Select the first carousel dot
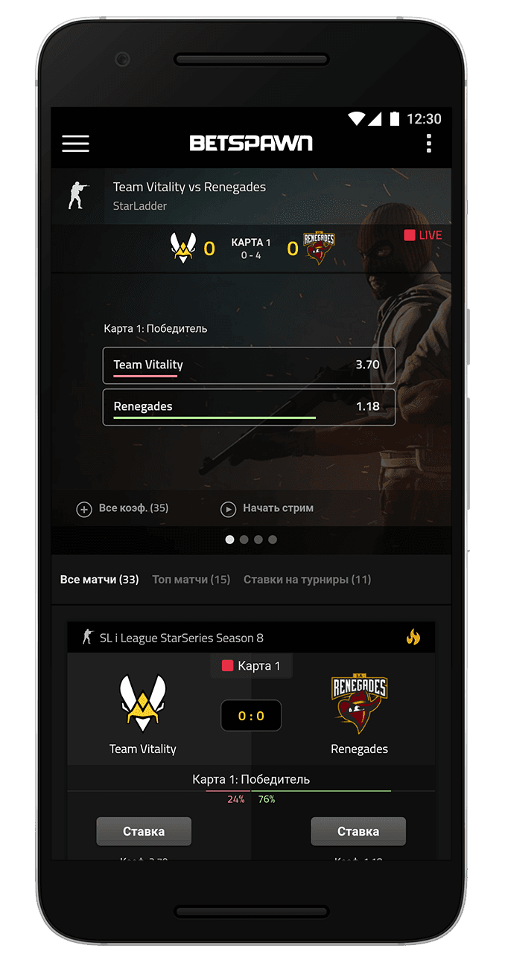 [229, 539]
